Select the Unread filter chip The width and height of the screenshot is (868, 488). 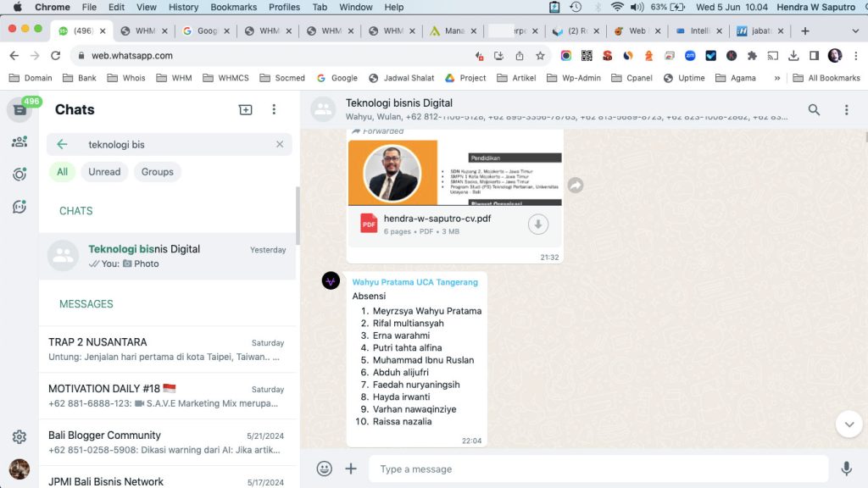[x=104, y=172]
